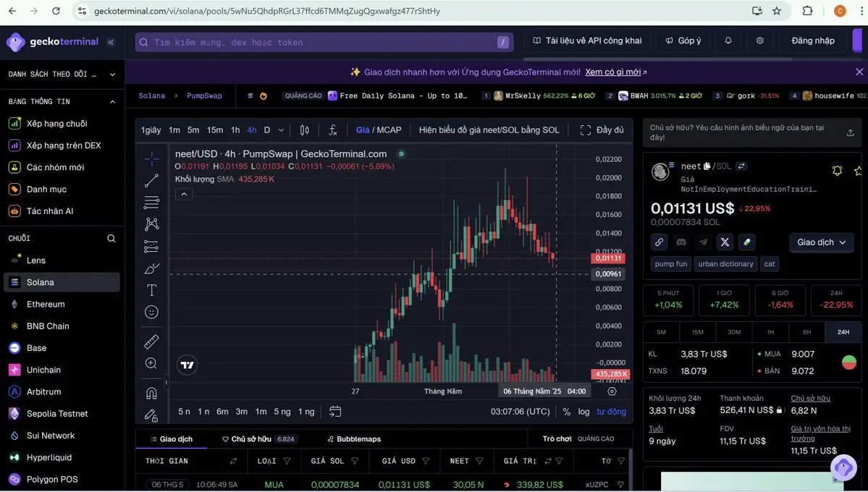Image resolution: width=868 pixels, height=492 pixels.
Task: Set price alert bell for neet
Action: [x=837, y=171]
